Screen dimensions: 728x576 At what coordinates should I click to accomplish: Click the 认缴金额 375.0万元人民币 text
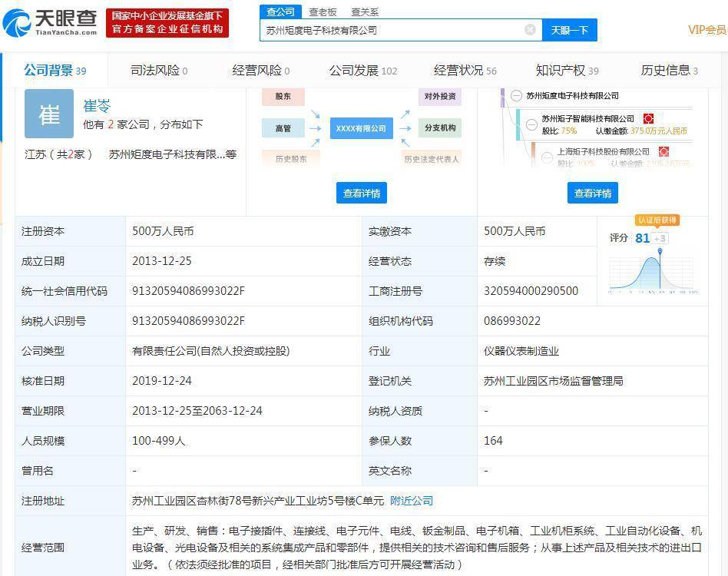pos(641,131)
